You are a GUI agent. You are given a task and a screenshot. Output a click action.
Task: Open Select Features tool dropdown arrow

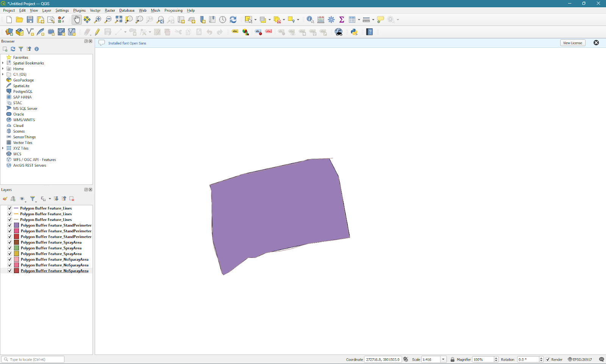coord(255,20)
